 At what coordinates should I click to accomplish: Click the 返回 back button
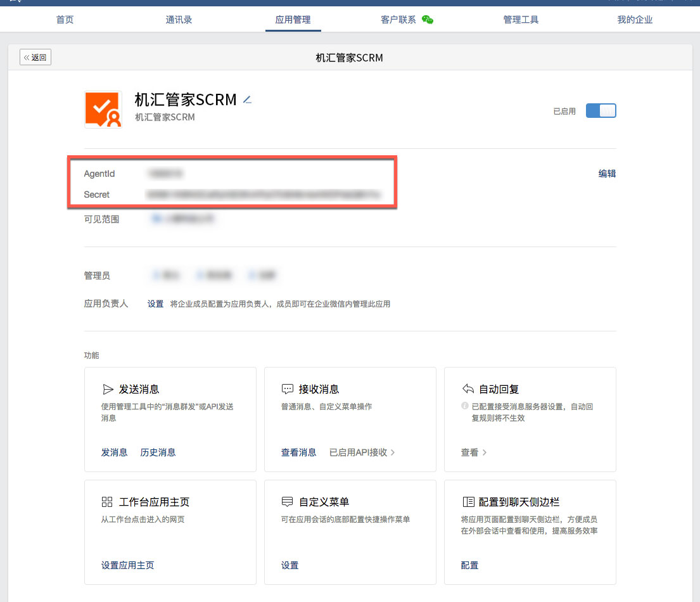click(x=35, y=57)
